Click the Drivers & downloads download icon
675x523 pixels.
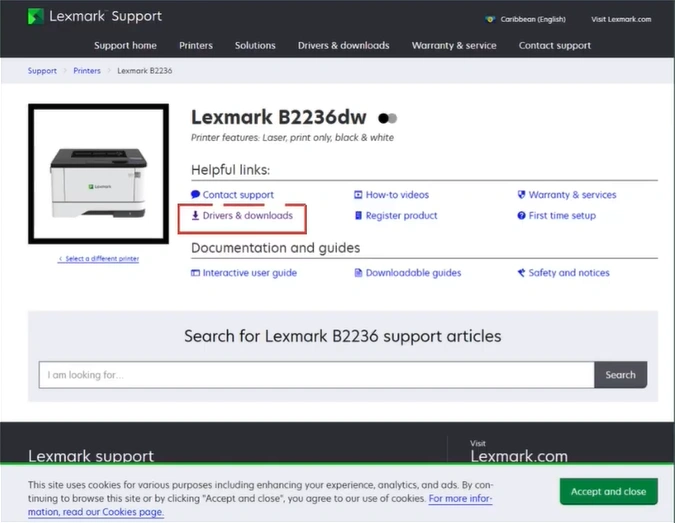click(196, 216)
